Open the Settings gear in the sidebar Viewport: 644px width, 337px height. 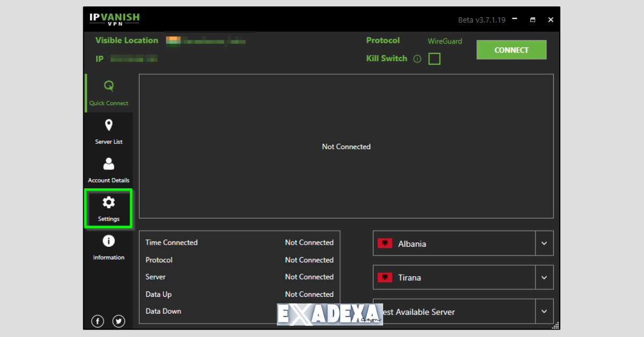(108, 208)
